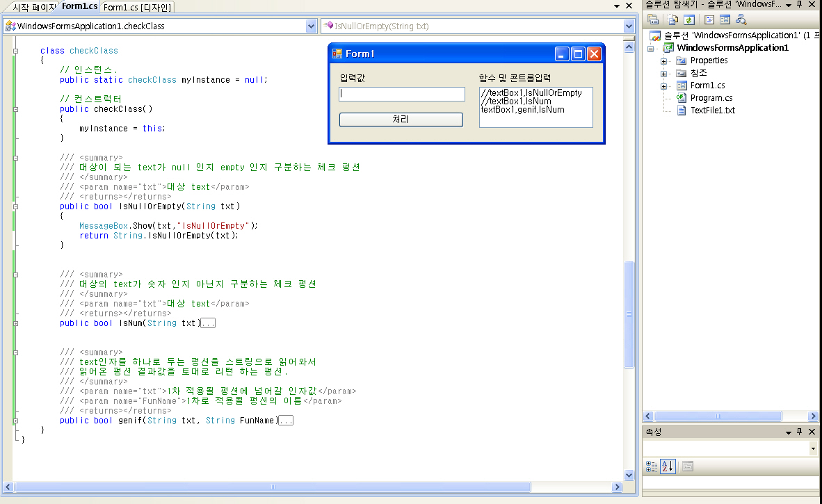Collapse the IsNullOrEmpty method block
Screen dimensions: 822x504
coord(16,206)
